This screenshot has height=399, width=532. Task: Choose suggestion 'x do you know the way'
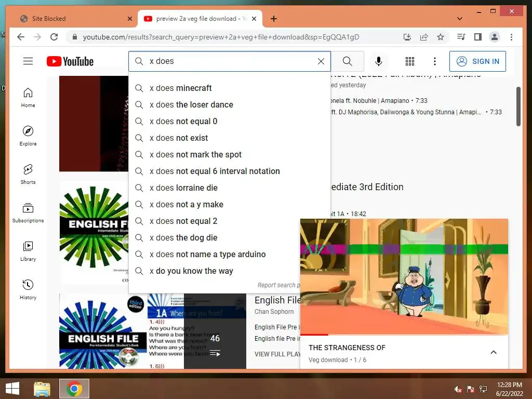pyautogui.click(x=215, y=271)
